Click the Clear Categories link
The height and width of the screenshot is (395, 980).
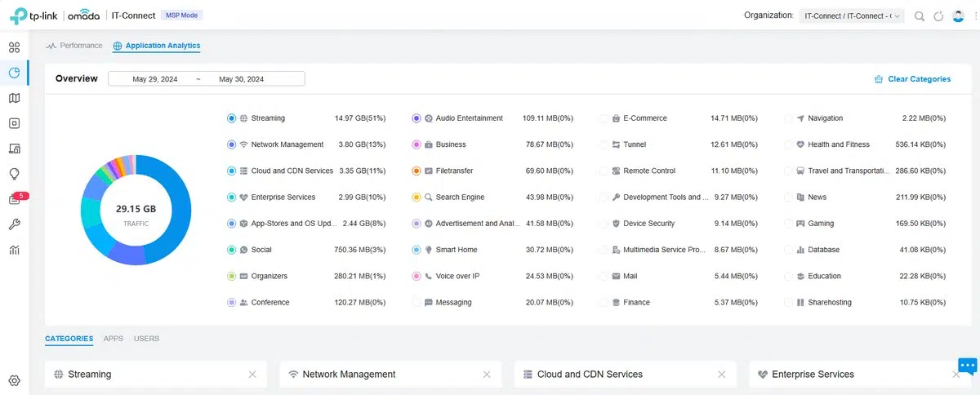(x=912, y=79)
